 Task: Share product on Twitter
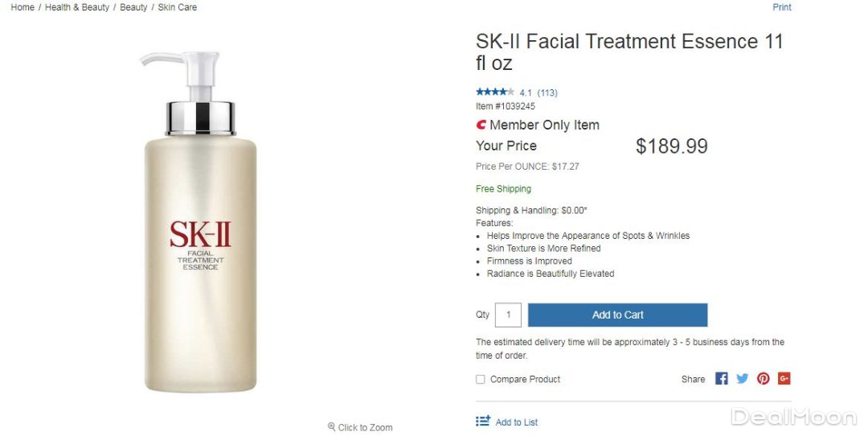click(742, 379)
